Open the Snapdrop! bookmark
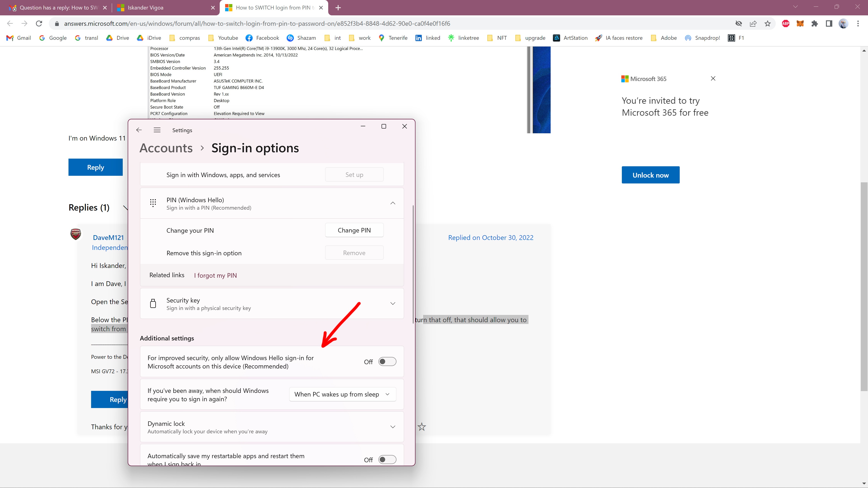This screenshot has width=868, height=488. (703, 38)
